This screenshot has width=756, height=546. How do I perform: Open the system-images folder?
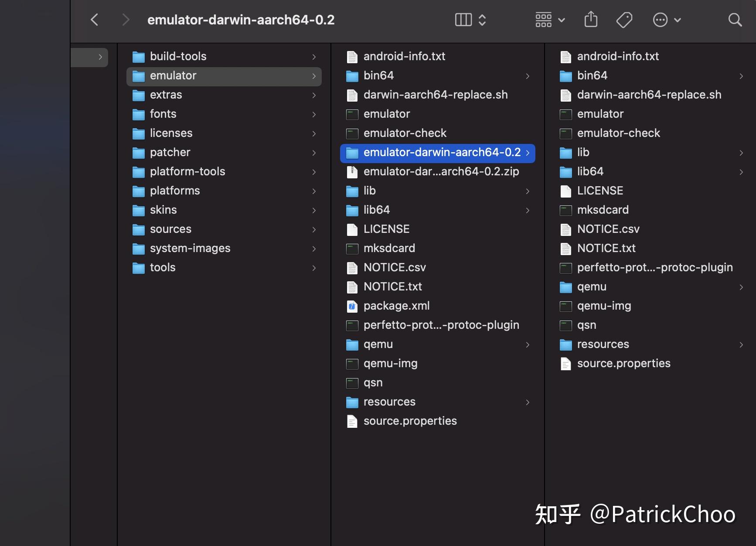(x=190, y=248)
